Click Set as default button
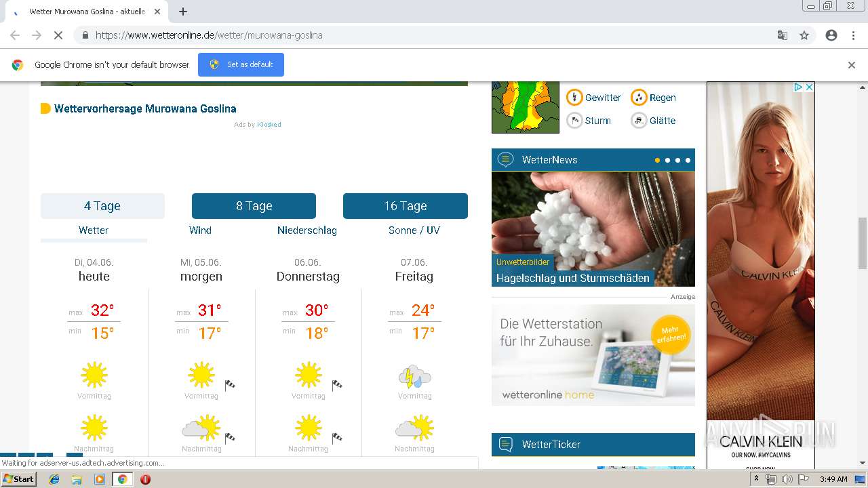Screen dimensions: 868x488 (241, 64)
